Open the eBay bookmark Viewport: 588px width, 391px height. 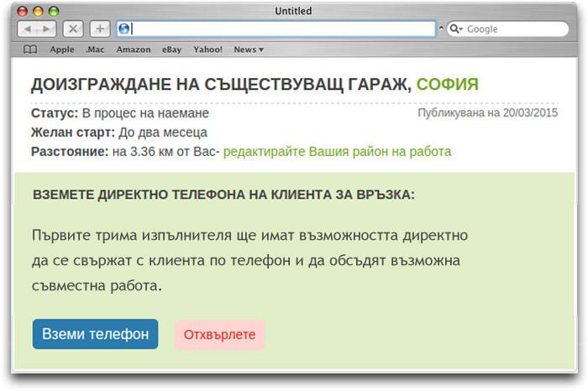[171, 50]
